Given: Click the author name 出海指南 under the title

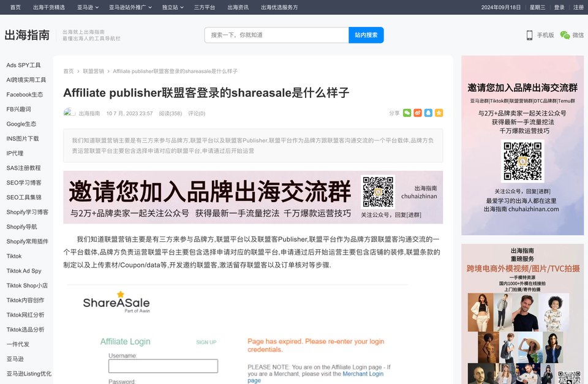Looking at the screenshot, I should click(x=89, y=113).
